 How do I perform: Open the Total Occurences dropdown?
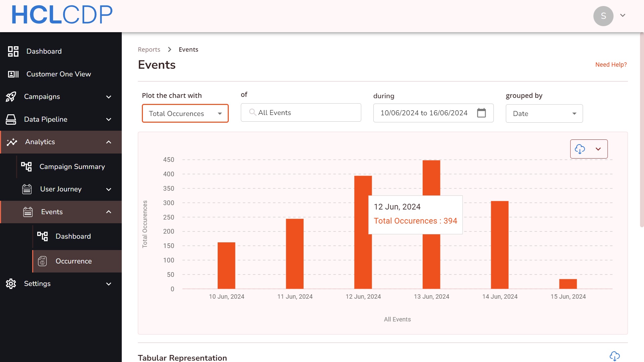(x=185, y=113)
